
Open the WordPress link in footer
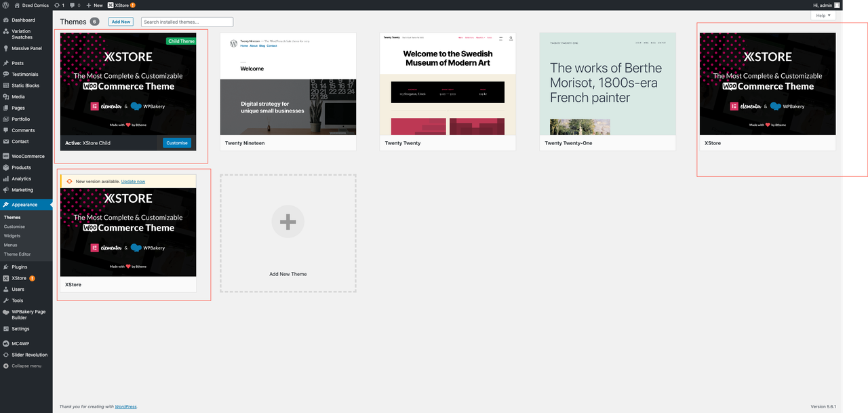click(125, 406)
